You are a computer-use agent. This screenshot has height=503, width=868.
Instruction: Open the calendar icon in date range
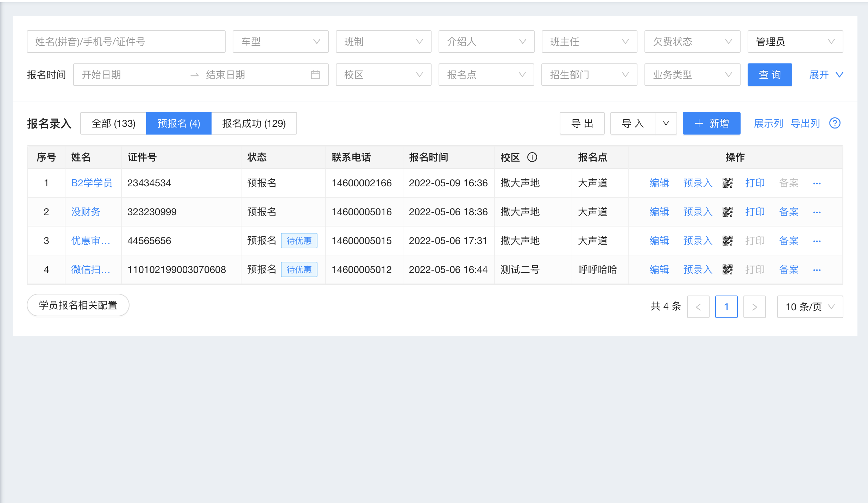coord(315,75)
